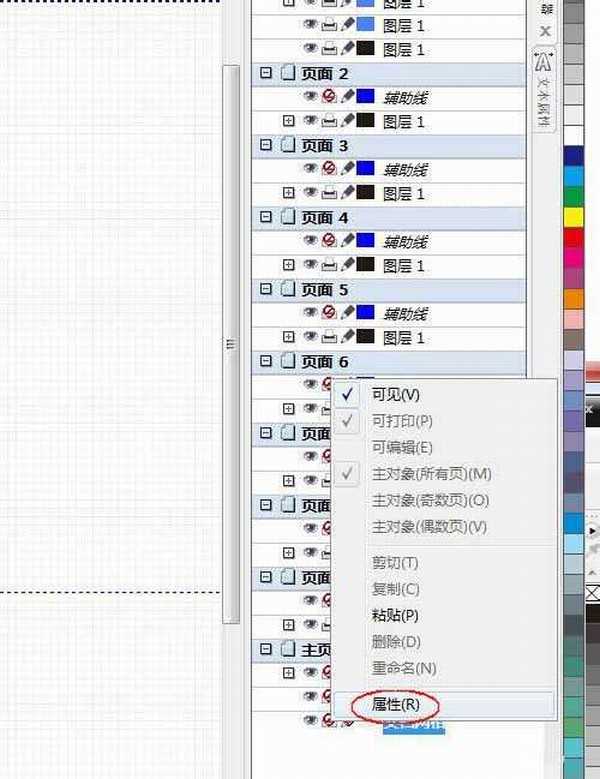Pick the yellow swatch in color palette
Screen dimensions: 600x779
(573, 216)
